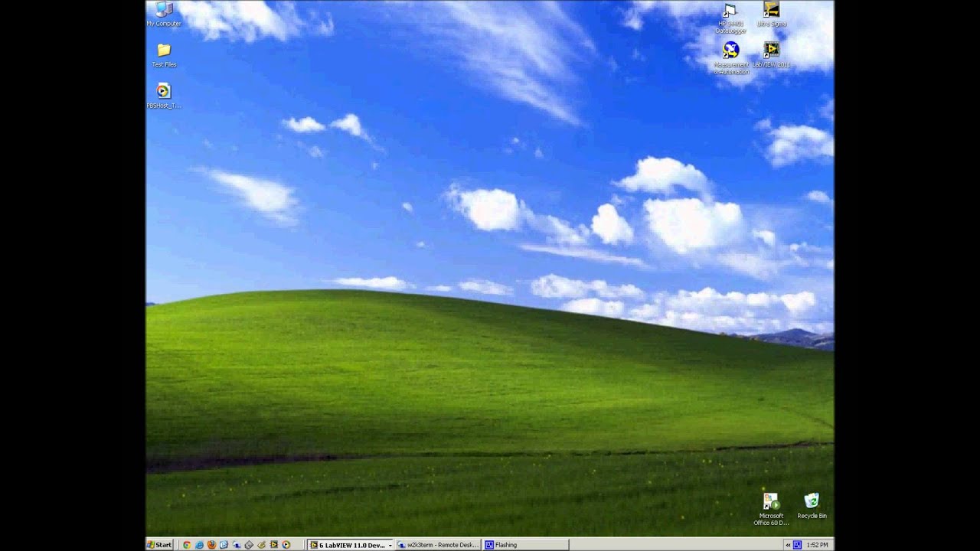Switch to w2k3term Remote Desktop window

click(439, 545)
